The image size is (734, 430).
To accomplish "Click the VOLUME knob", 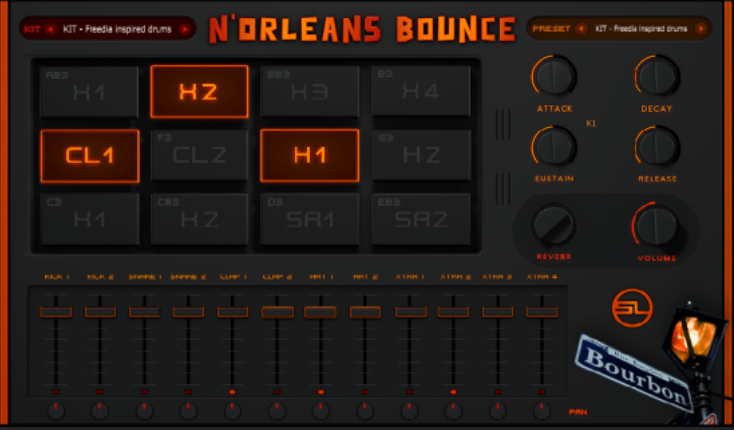I will point(656,226).
